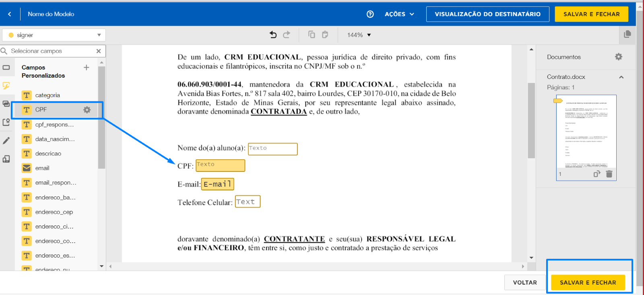Delete page 1 from the document
The image size is (644, 295).
coord(609,174)
